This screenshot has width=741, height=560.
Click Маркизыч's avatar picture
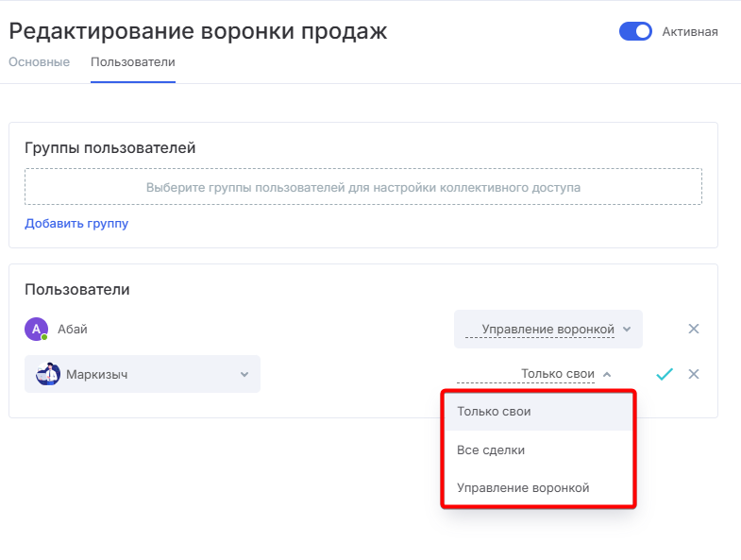coord(48,374)
